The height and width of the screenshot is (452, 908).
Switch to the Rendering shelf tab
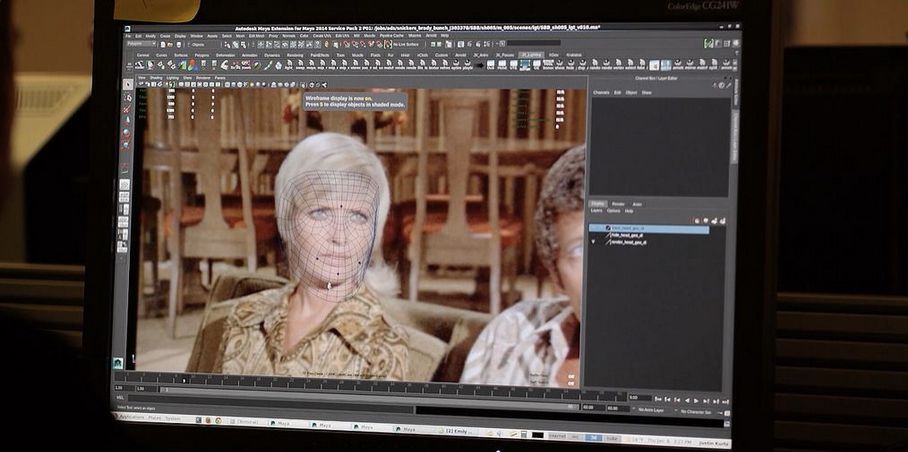tap(295, 55)
